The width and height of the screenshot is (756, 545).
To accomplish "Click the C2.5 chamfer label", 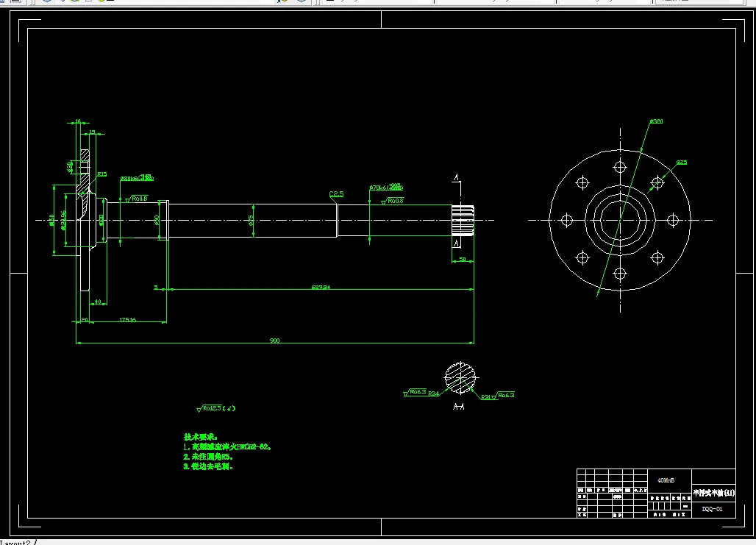I will 337,194.
